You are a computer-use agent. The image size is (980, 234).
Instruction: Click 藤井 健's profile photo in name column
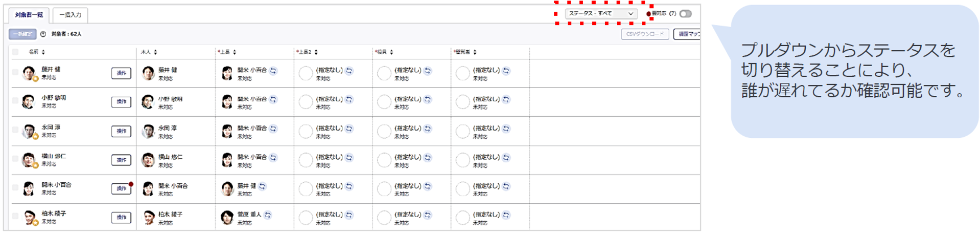coord(29,72)
